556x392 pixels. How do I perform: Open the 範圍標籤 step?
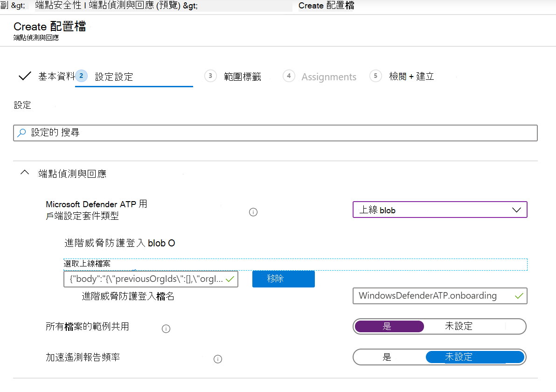coord(243,77)
